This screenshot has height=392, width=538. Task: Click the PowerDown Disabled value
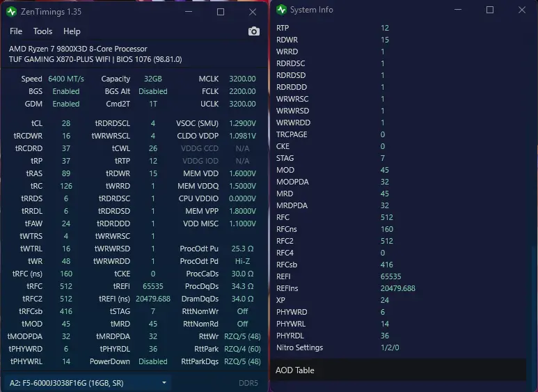click(x=152, y=361)
